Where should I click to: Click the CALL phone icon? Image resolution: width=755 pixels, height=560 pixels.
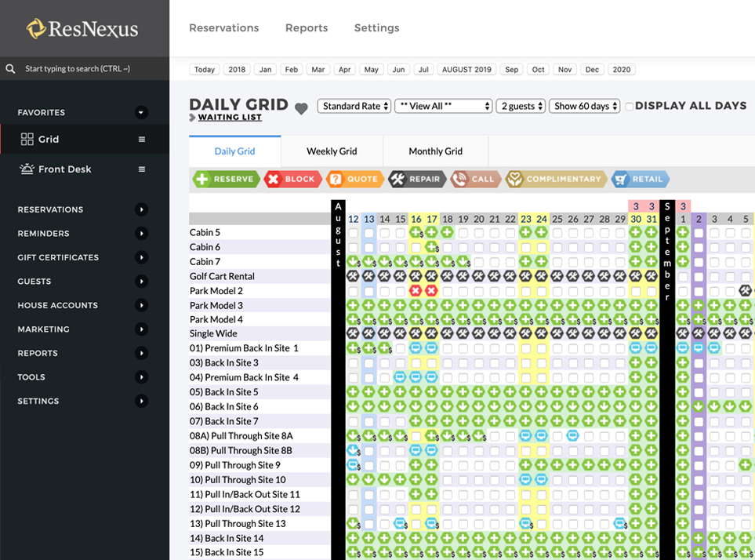459,179
